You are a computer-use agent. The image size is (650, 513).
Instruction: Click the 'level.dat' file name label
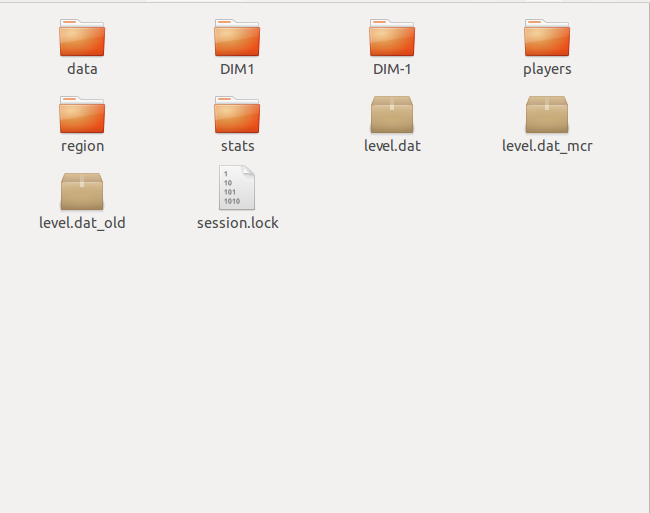(392, 146)
